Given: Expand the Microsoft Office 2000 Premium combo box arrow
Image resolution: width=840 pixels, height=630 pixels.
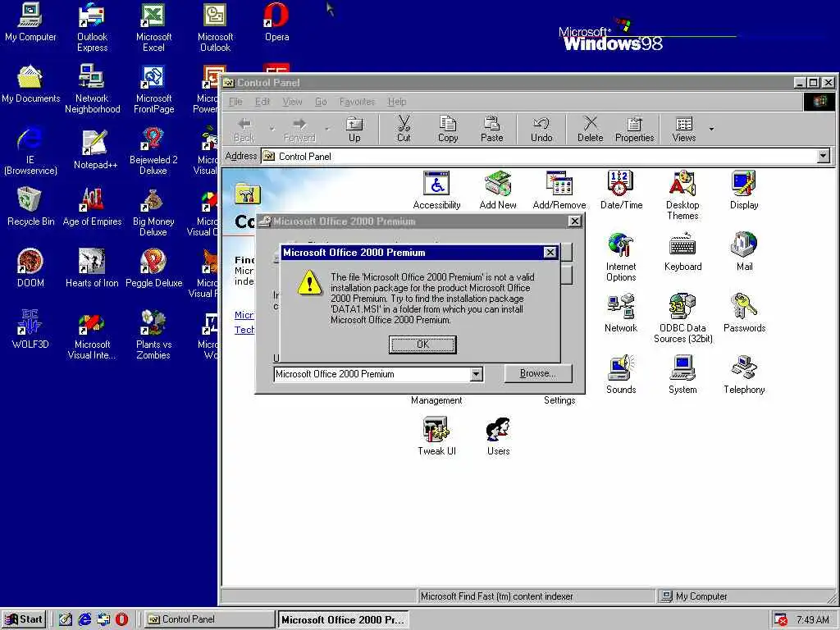Looking at the screenshot, I should [477, 374].
